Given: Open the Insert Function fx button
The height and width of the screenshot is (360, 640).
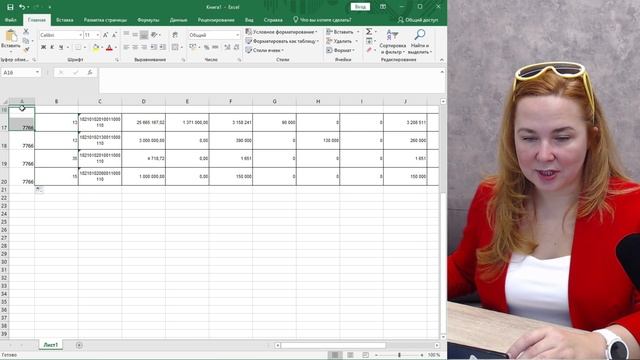Looking at the screenshot, I should (90, 72).
